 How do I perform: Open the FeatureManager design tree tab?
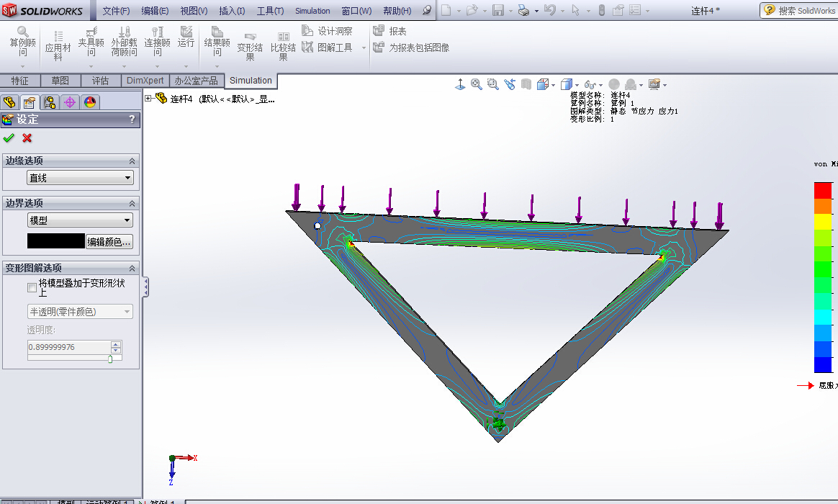[9, 102]
